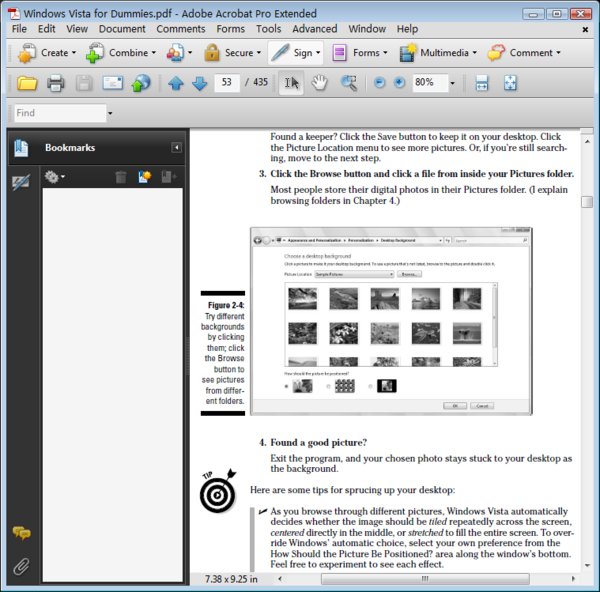This screenshot has height=592, width=600.
Task: Print the document using the printer icon
Action: tap(56, 83)
